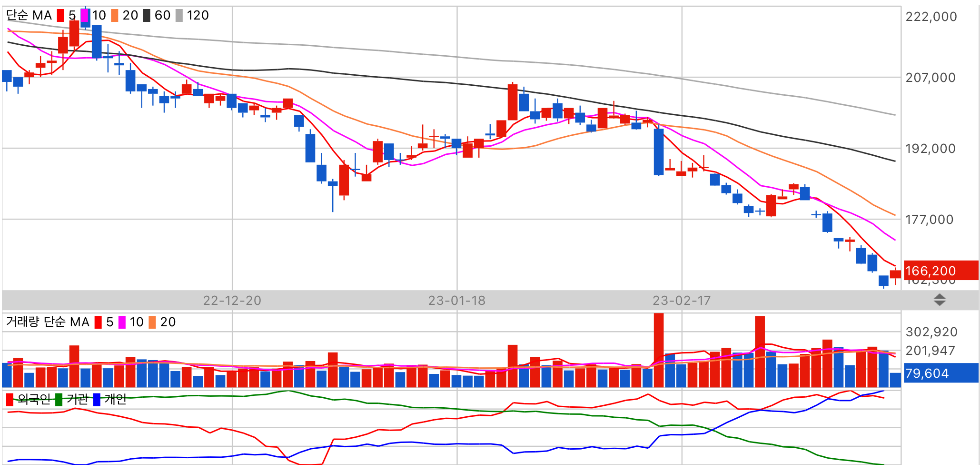Click the 단순 MA price legend label
The image size is (980, 473).
tap(29, 15)
